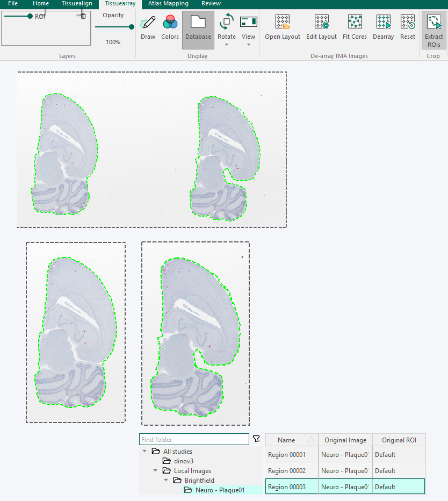
Task: Switch to the Tissuealign tab
Action: click(x=77, y=4)
